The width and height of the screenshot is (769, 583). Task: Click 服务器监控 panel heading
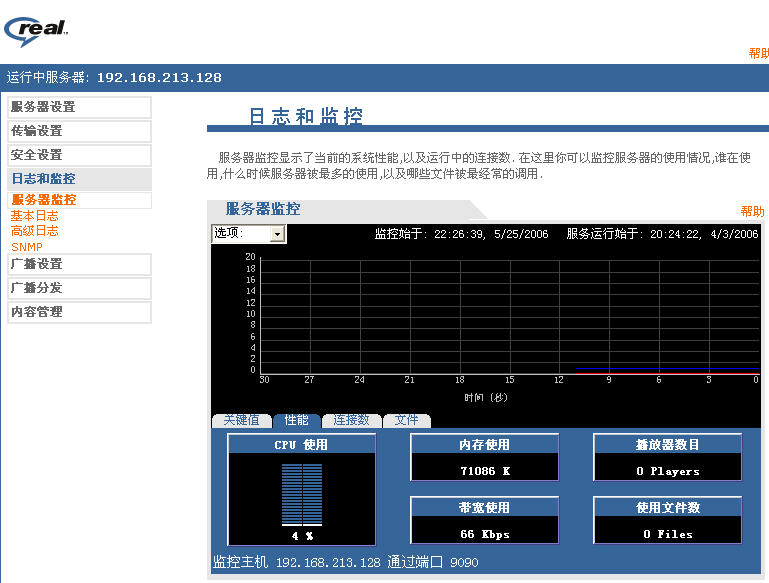point(263,209)
